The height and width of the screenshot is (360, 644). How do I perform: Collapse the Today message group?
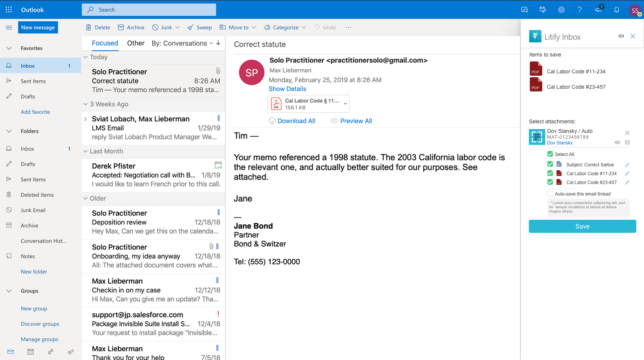86,57
